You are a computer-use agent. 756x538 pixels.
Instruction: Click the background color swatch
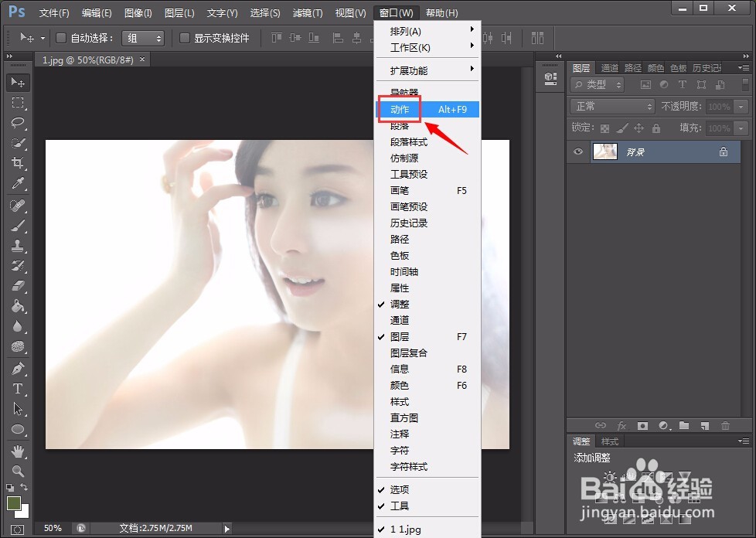click(x=25, y=513)
